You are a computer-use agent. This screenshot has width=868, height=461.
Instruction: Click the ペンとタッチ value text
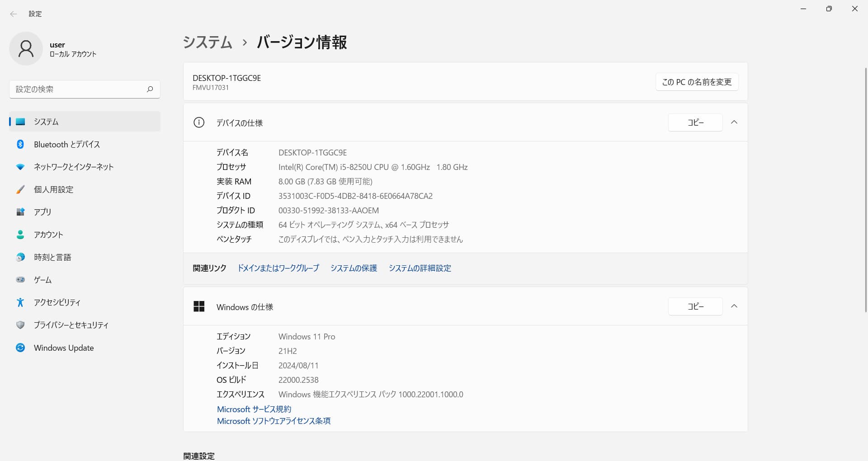click(x=371, y=239)
